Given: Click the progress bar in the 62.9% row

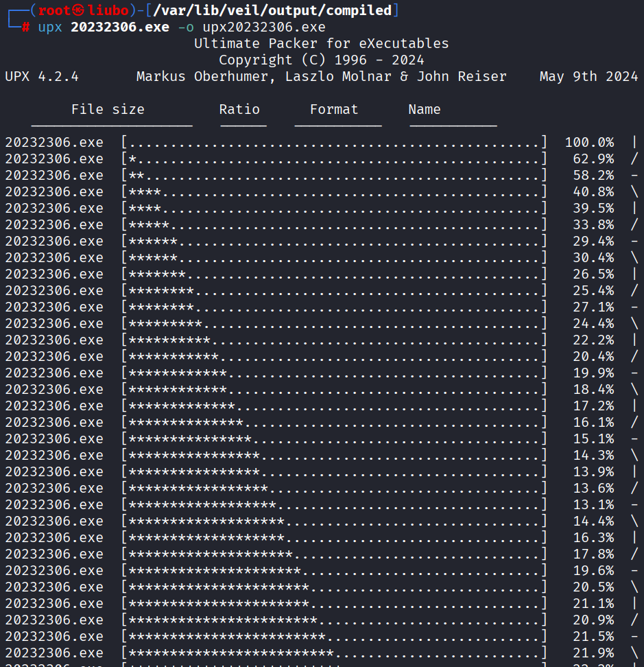Looking at the screenshot, I should (x=334, y=159).
